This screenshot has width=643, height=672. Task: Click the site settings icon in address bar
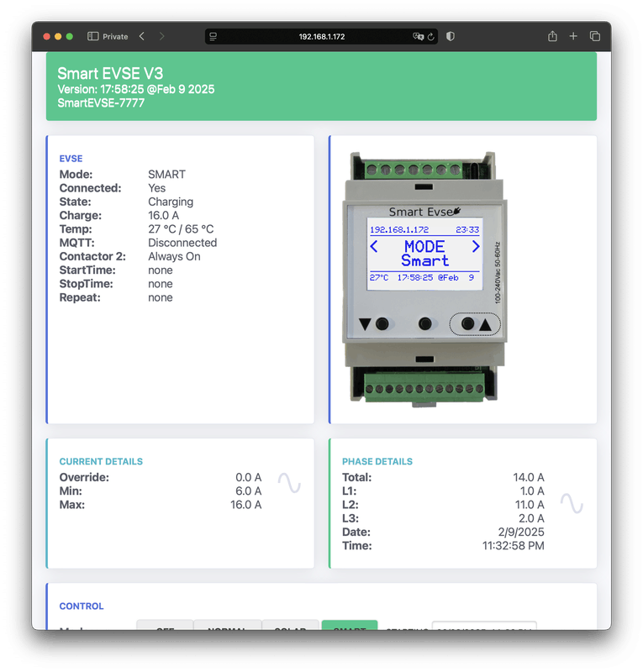click(x=213, y=37)
